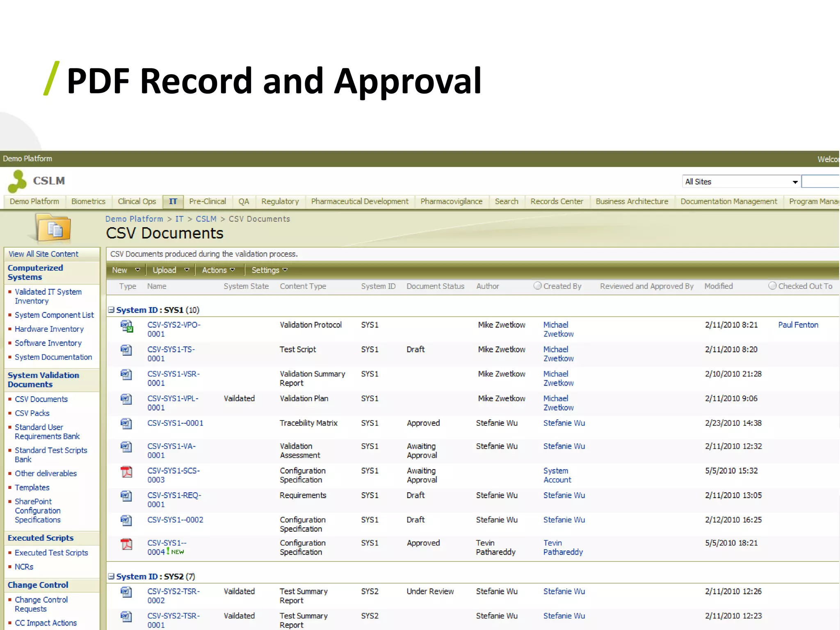Open the Settings dropdown menu

point(269,270)
